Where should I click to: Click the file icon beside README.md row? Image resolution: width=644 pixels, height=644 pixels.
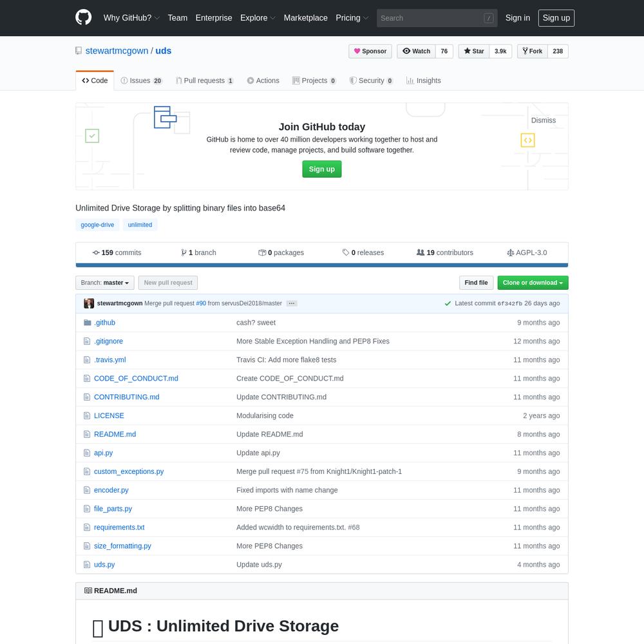[x=87, y=434]
